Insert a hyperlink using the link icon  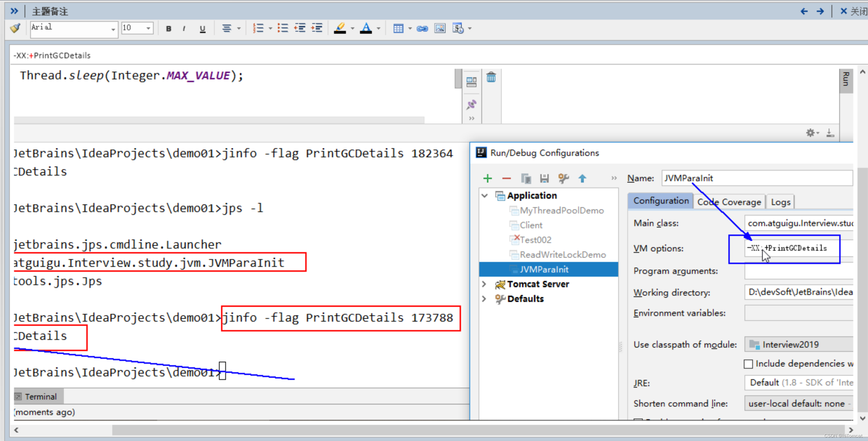pyautogui.click(x=422, y=29)
